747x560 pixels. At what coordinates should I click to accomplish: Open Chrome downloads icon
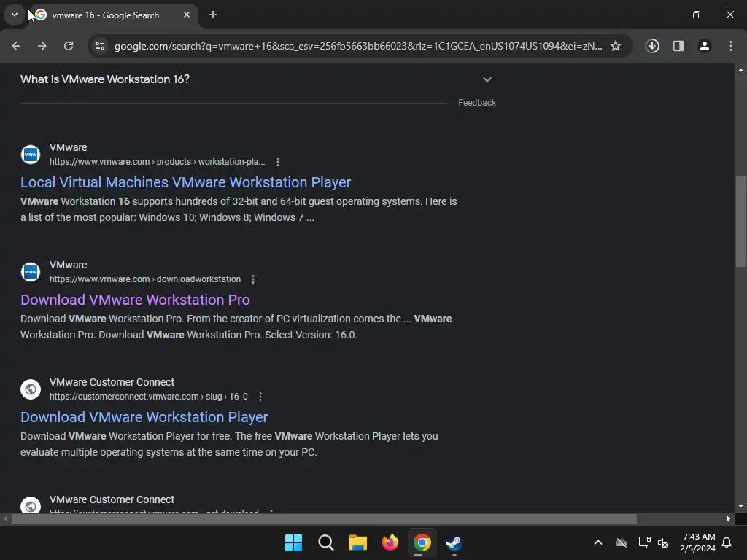click(652, 46)
